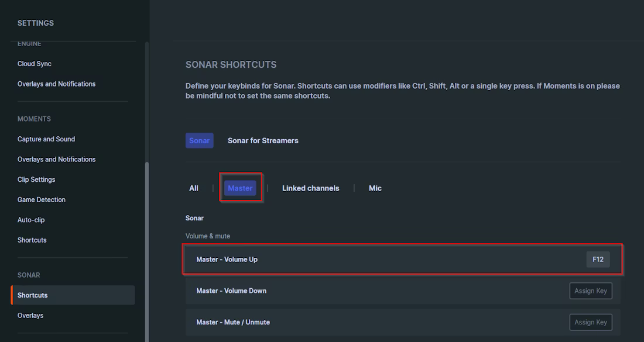The width and height of the screenshot is (644, 342).
Task: Open Moments Overlays and Notifications
Action: click(56, 159)
